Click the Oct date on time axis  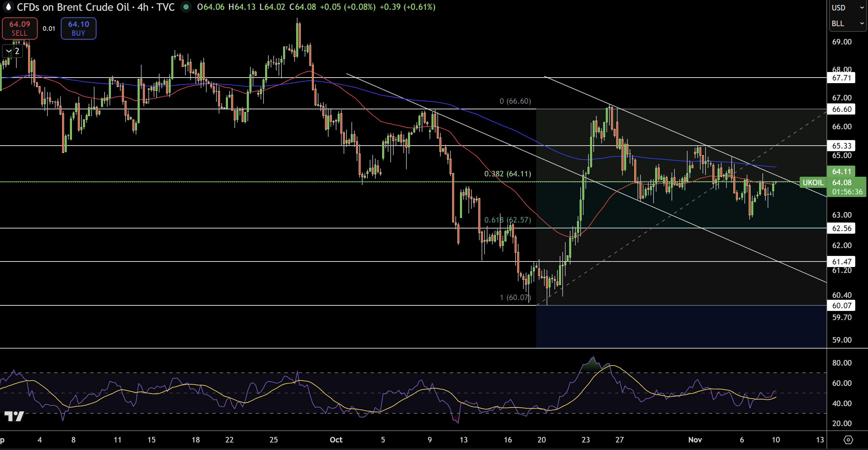336,440
